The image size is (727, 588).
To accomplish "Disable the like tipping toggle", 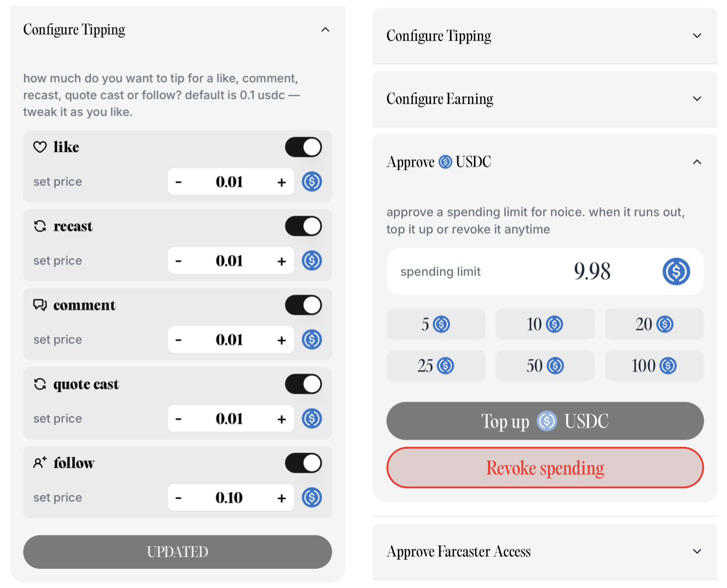I will tap(303, 147).
